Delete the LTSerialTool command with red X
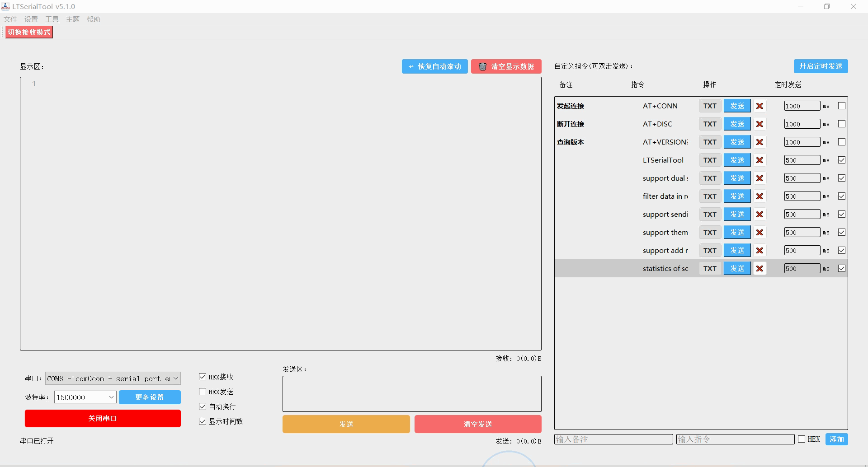The height and width of the screenshot is (467, 868). click(759, 160)
